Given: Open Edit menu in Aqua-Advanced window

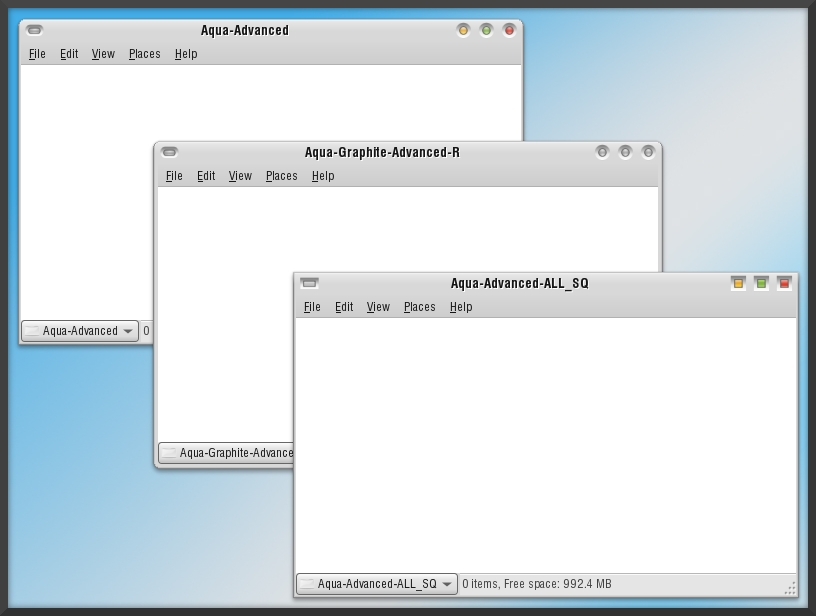Looking at the screenshot, I should (x=69, y=54).
